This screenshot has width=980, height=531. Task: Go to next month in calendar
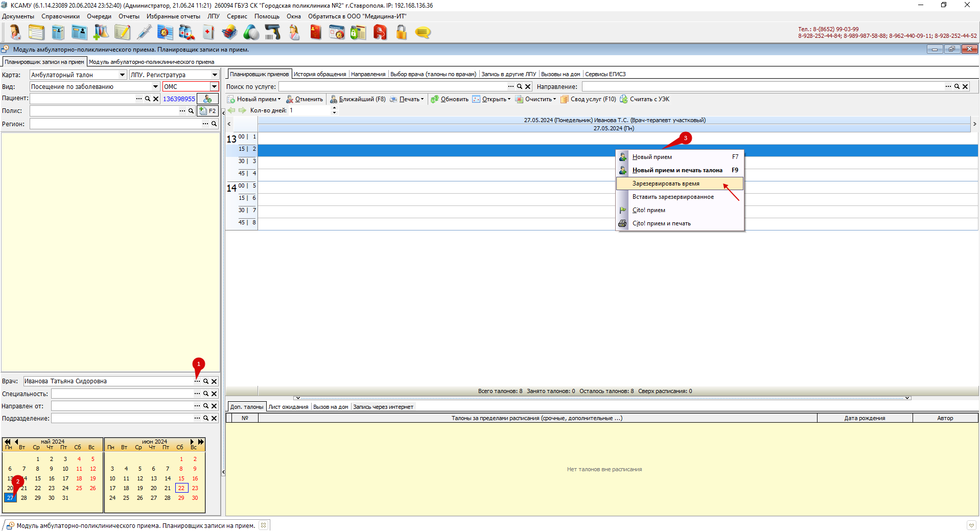[192, 442]
